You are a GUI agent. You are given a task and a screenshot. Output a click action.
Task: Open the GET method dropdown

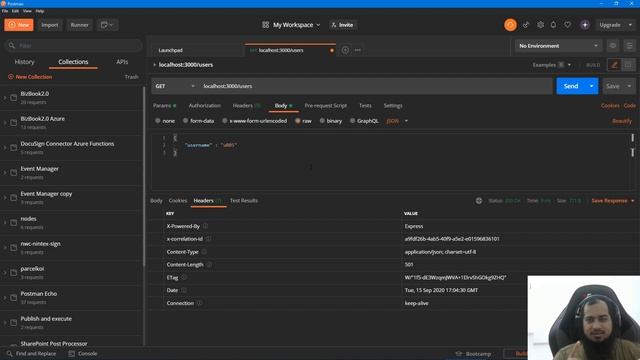pyautogui.click(x=175, y=86)
